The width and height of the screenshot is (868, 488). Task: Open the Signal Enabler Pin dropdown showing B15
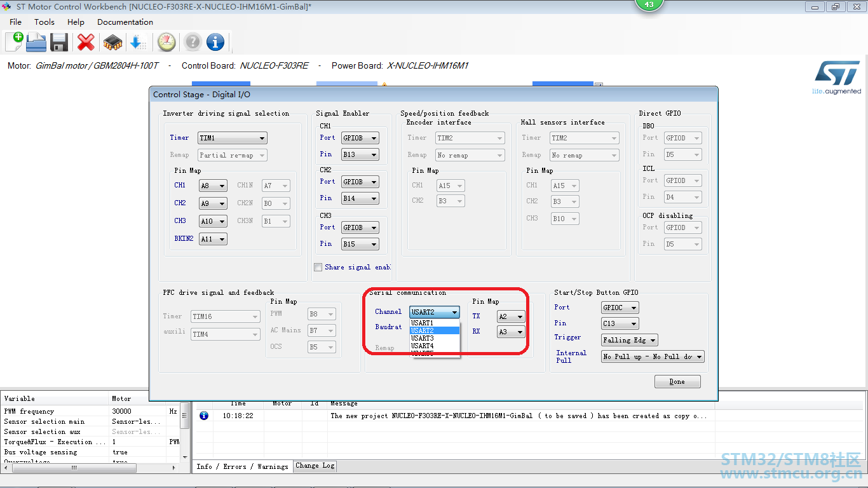click(360, 244)
